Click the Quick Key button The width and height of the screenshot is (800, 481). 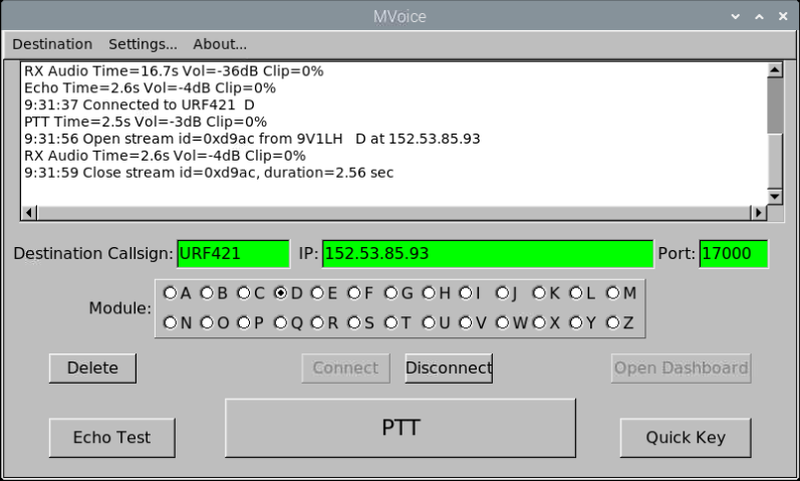686,438
